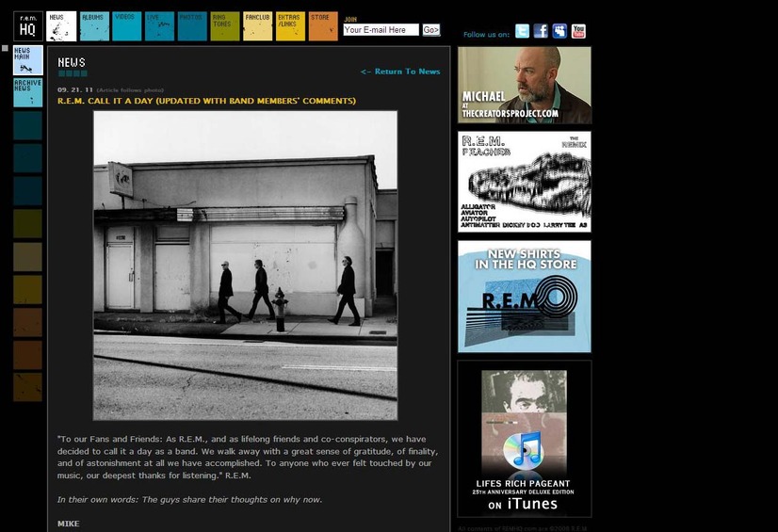Click the MIKE heading in the article
778x532 pixels.
tap(69, 524)
